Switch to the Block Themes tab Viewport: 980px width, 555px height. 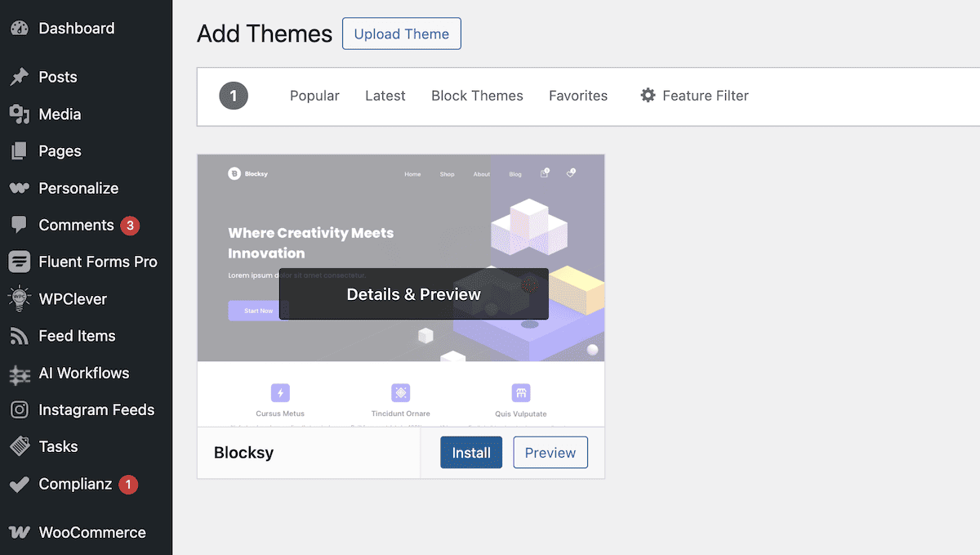pyautogui.click(x=477, y=96)
